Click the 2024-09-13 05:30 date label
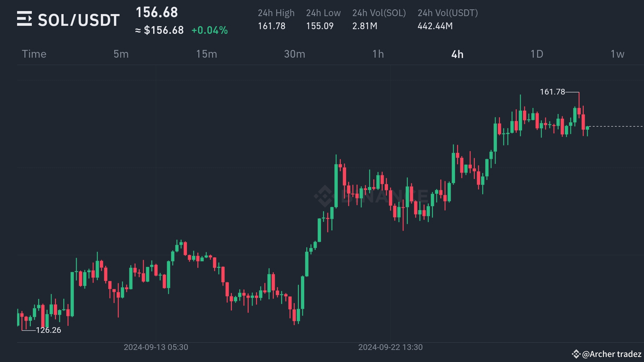644x362 pixels. click(156, 347)
